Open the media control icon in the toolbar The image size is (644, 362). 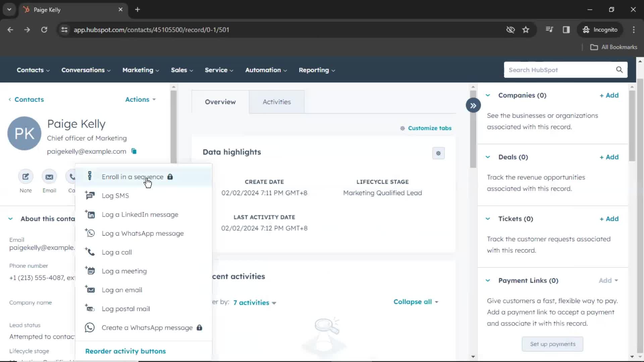click(549, 29)
